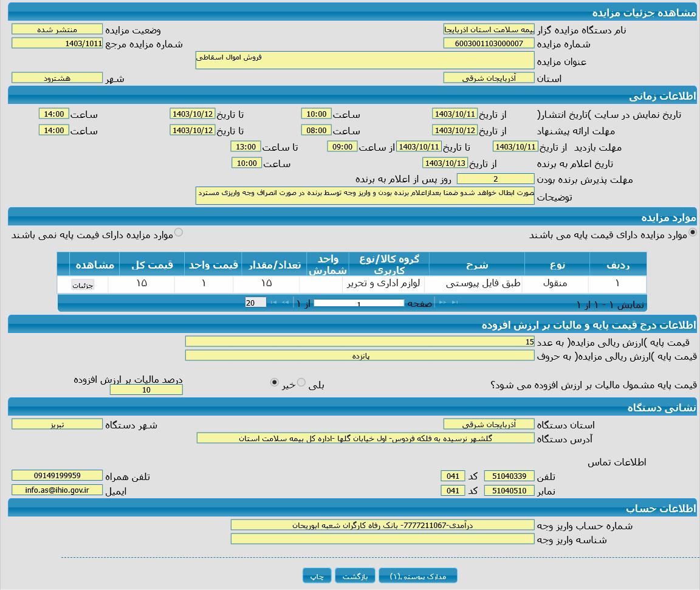Click the 'عنوان مزایده' title text field
This screenshot has height=590, width=700.
coord(365,60)
